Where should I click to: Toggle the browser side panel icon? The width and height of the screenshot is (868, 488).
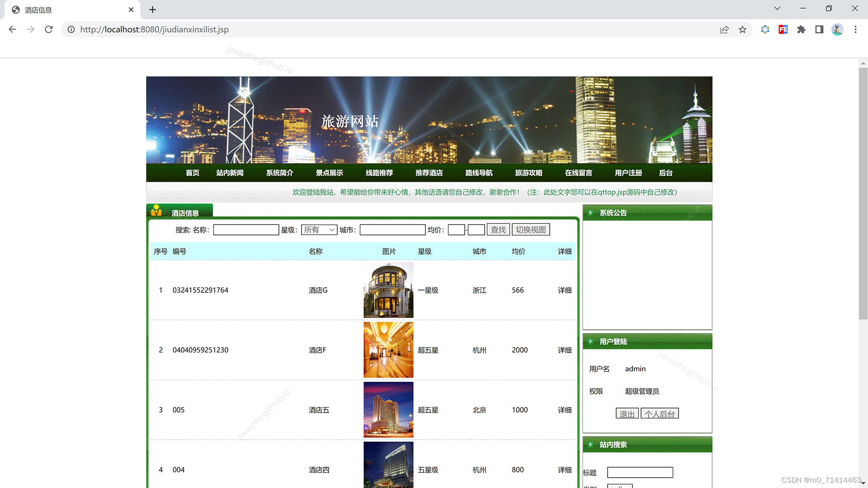pos(819,29)
